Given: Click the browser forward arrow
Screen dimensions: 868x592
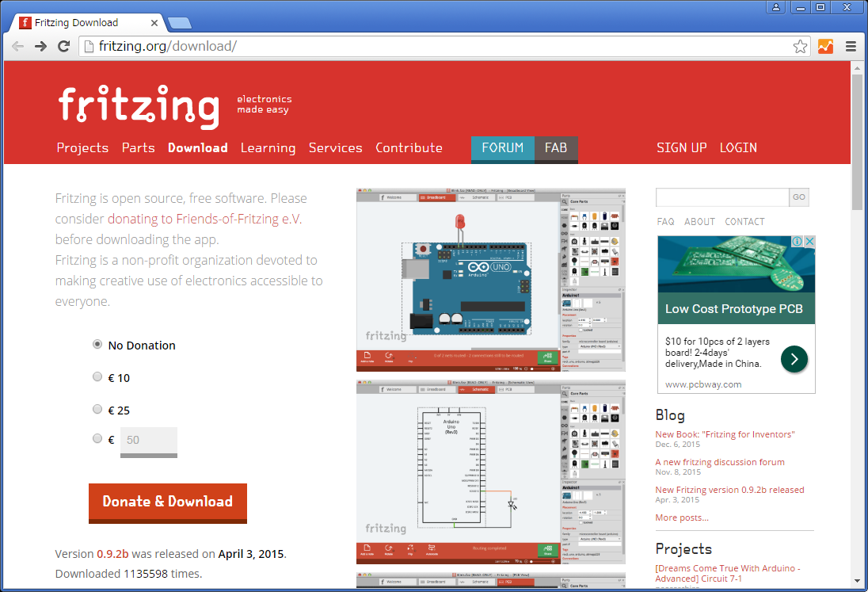Looking at the screenshot, I should (x=40, y=47).
